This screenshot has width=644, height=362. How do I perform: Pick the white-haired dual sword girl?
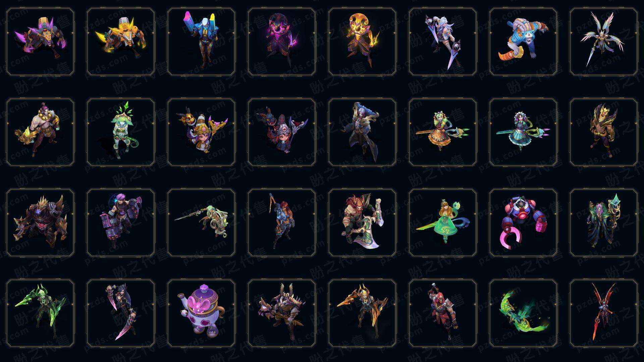[x=443, y=42]
